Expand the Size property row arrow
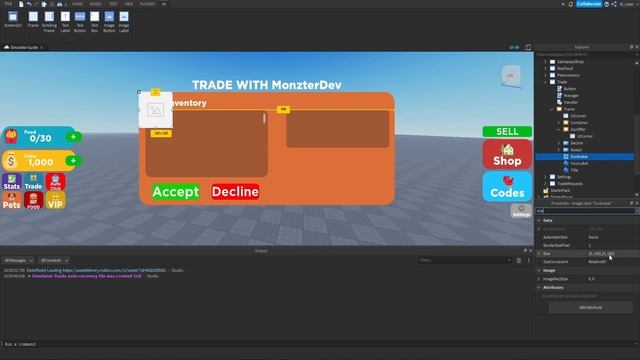The height and width of the screenshot is (360, 640). click(539, 253)
